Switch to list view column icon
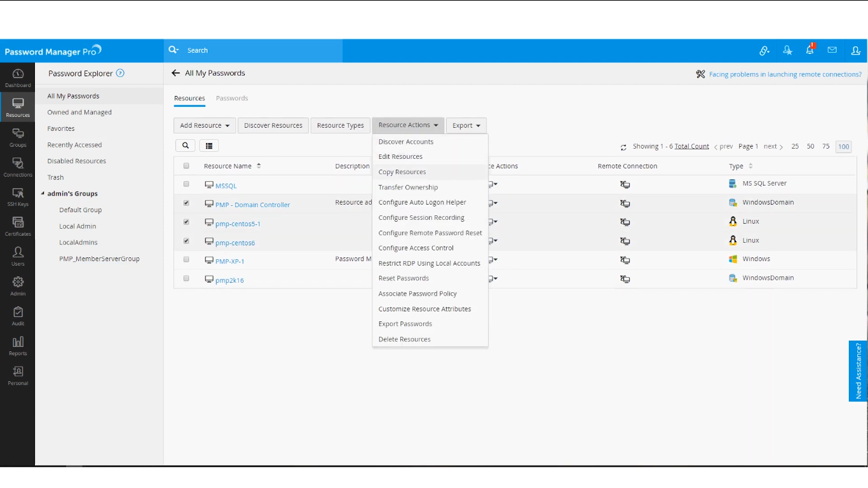Image resolution: width=868 pixels, height=488 pixels. (x=209, y=146)
